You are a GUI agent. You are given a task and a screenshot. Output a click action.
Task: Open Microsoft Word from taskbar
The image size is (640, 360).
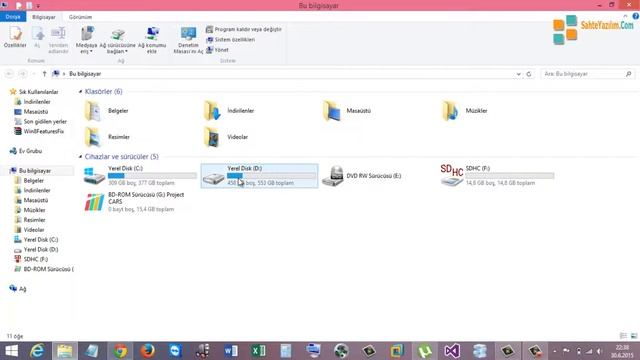point(231,351)
